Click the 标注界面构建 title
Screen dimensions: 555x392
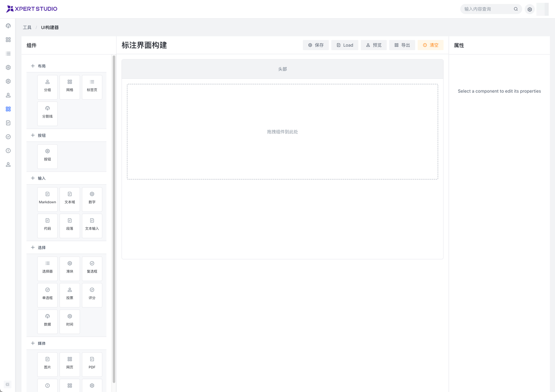[144, 45]
